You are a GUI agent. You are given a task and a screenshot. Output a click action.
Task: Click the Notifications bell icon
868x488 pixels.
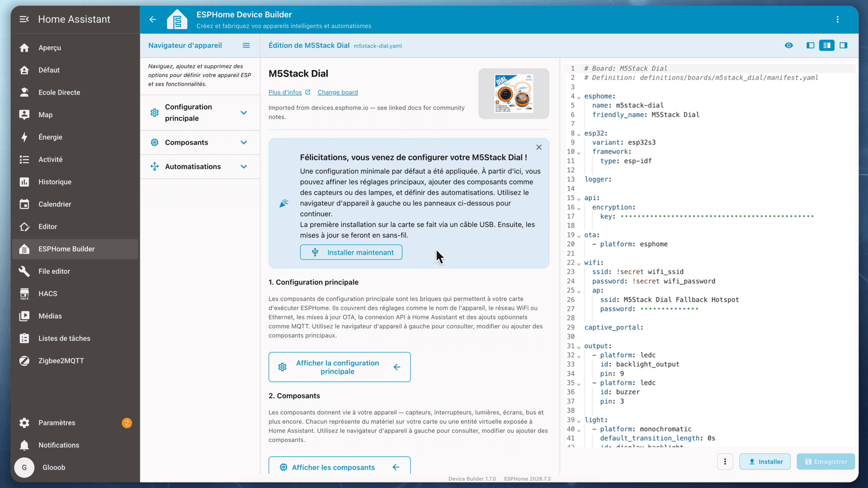24,445
